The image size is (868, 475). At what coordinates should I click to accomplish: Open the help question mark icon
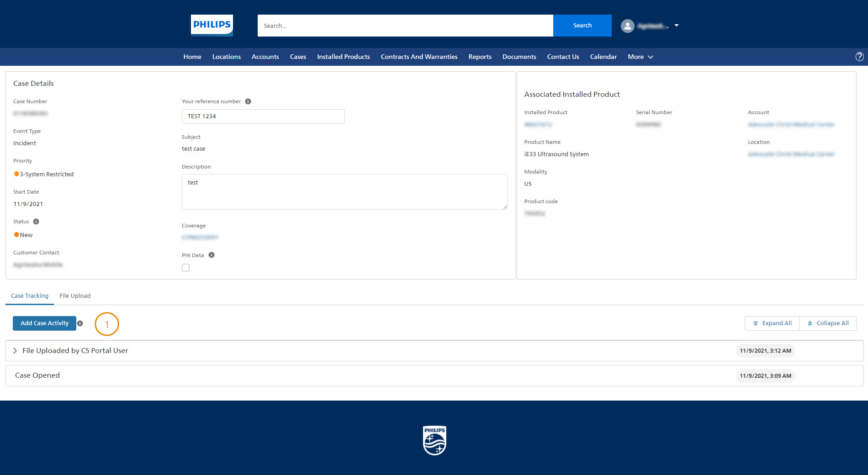859,57
